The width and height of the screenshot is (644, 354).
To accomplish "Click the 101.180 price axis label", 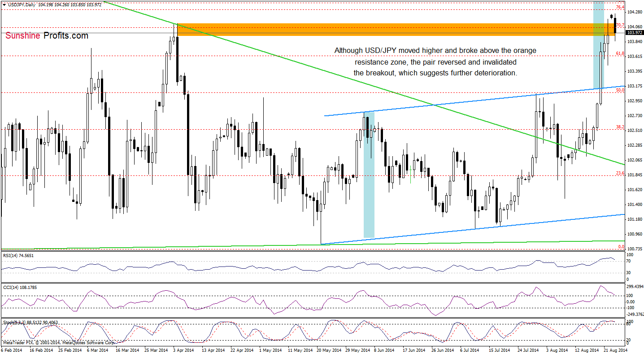I will point(634,219).
